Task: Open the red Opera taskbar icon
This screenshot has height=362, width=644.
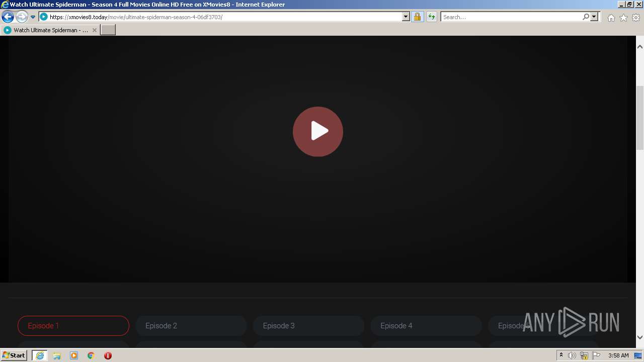Action: pyautogui.click(x=108, y=355)
